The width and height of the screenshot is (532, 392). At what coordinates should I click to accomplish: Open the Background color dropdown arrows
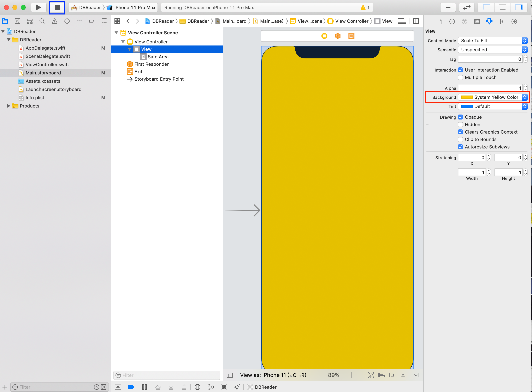[x=524, y=97]
